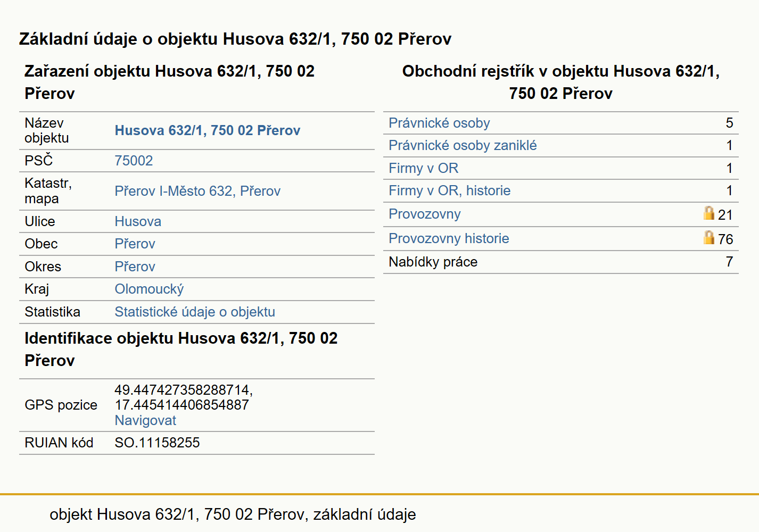The width and height of the screenshot is (759, 532).
Task: Open the Provozovny historie link
Action: pos(449,238)
